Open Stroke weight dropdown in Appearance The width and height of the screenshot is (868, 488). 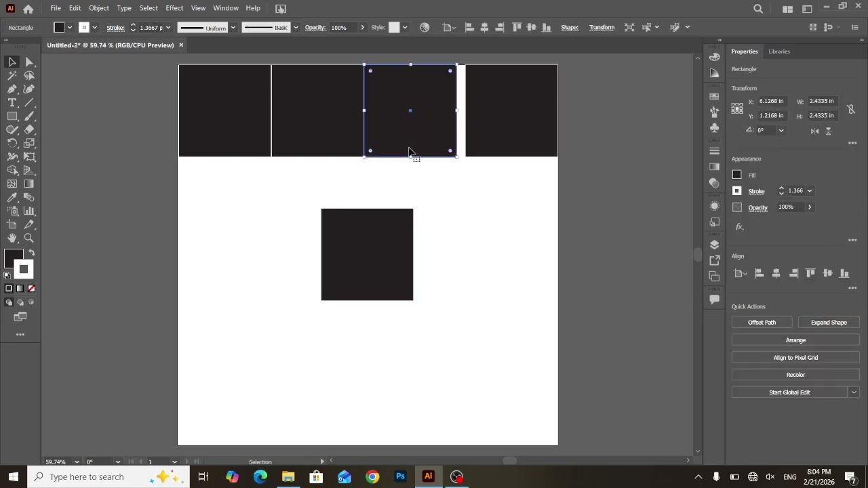[810, 191]
